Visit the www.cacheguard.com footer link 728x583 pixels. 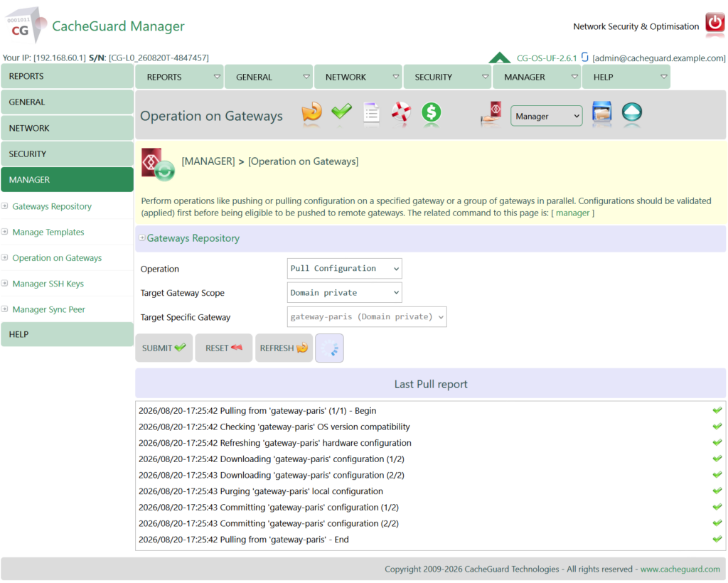pos(680,569)
